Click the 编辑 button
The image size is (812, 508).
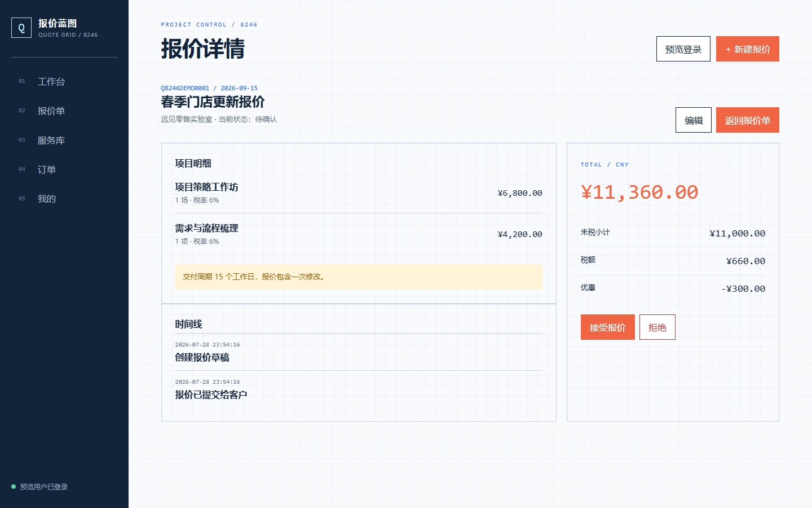[x=694, y=120]
